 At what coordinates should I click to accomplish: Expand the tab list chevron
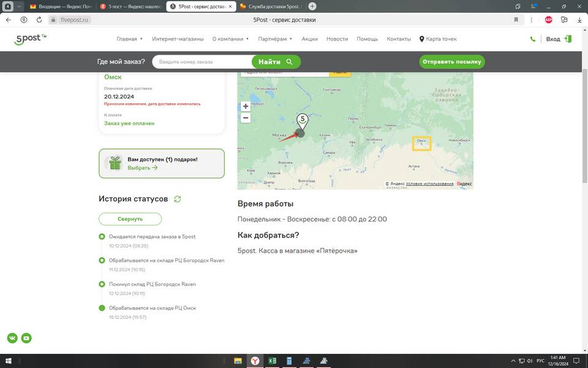(19, 6)
